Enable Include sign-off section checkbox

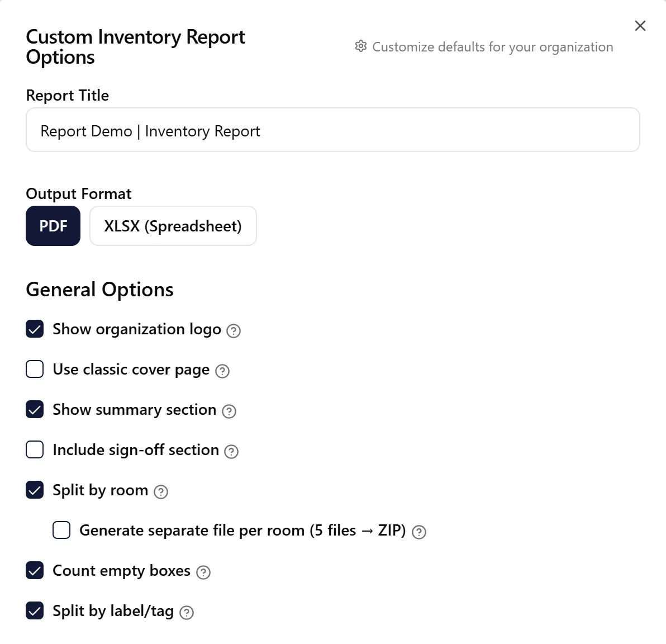35,449
